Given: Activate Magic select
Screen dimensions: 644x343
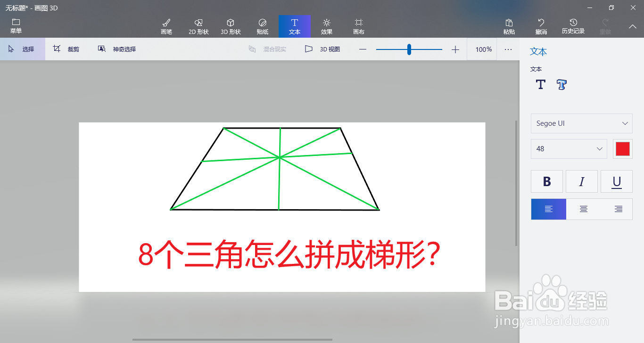Looking at the screenshot, I should 118,49.
